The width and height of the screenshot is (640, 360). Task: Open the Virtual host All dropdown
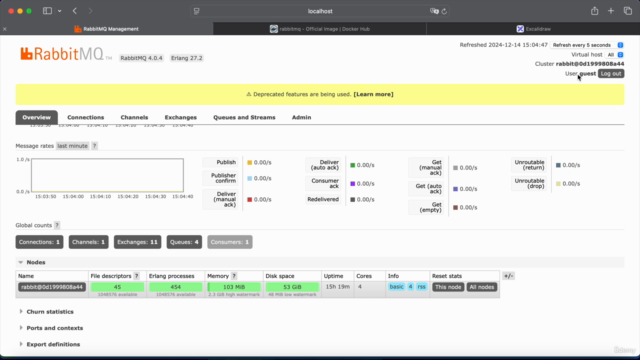(x=615, y=55)
